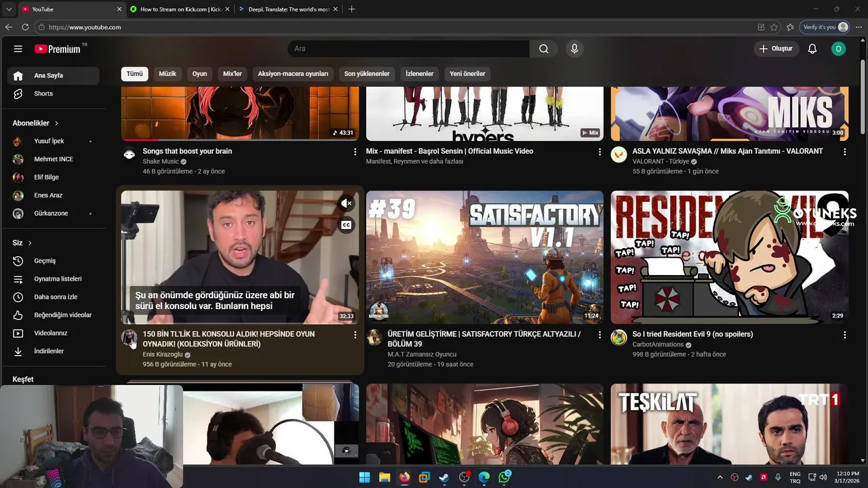The image size is (868, 488).
Task: Select the İzlenenler filter chip
Action: [420, 74]
